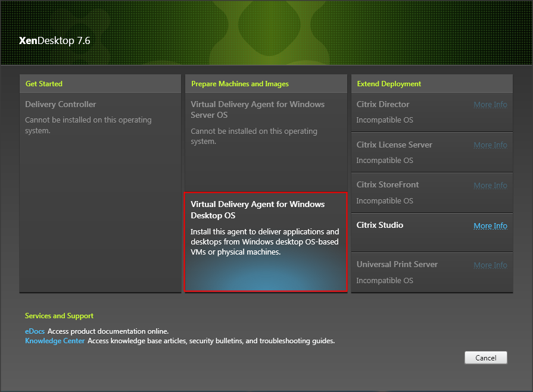Viewport: 533px width, 392px height.
Task: View More Info for Citrix License Server
Action: [x=490, y=145]
